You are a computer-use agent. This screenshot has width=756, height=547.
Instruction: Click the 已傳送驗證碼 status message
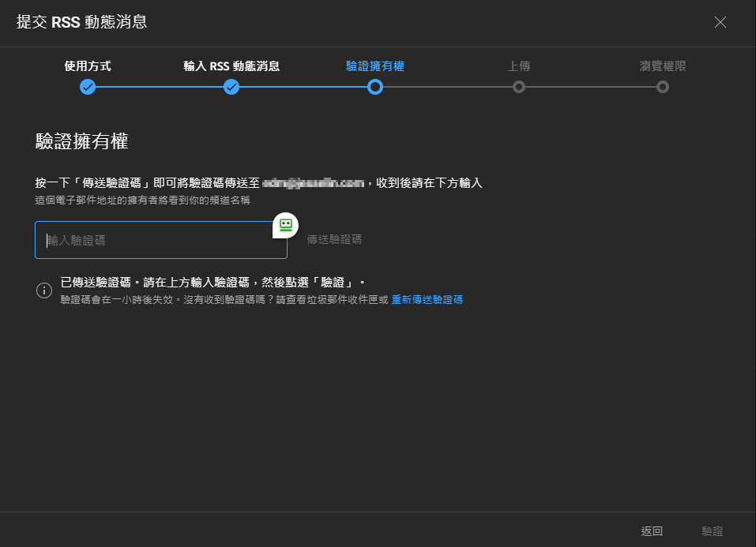(213, 282)
